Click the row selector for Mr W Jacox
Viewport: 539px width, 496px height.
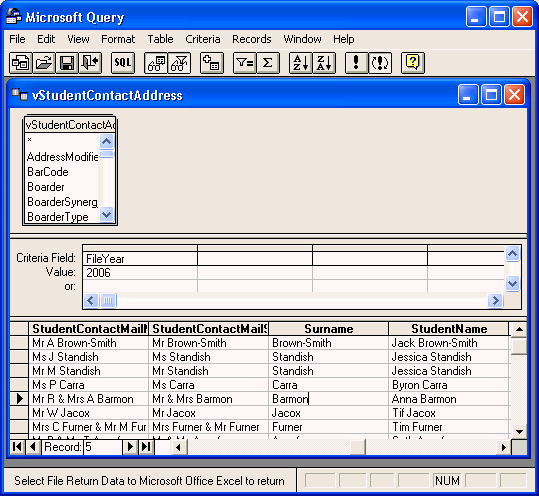[x=19, y=413]
